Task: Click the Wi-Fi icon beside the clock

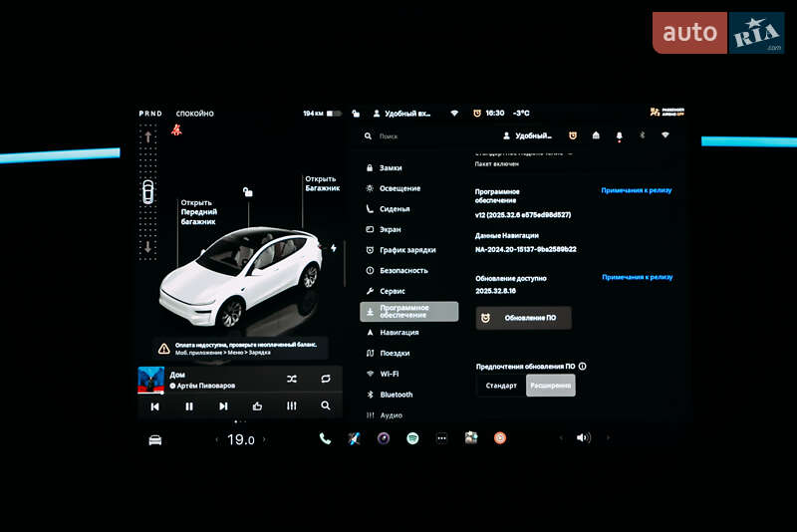Action: [454, 113]
